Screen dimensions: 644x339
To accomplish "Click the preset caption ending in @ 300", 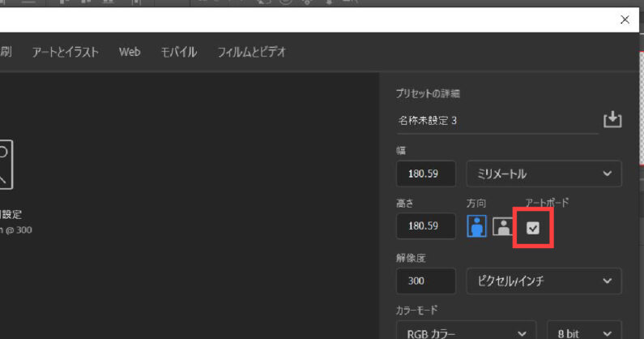I will [16, 230].
